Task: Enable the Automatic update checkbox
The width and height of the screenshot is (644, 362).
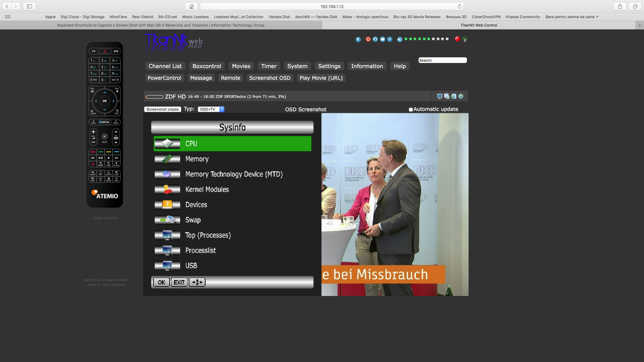Action: click(x=411, y=110)
